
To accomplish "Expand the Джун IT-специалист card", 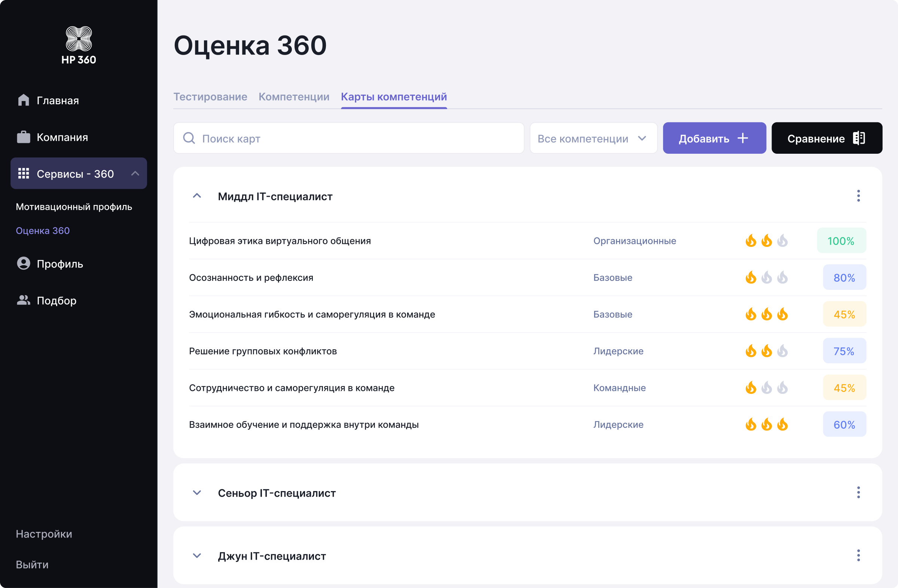I will [x=197, y=555].
